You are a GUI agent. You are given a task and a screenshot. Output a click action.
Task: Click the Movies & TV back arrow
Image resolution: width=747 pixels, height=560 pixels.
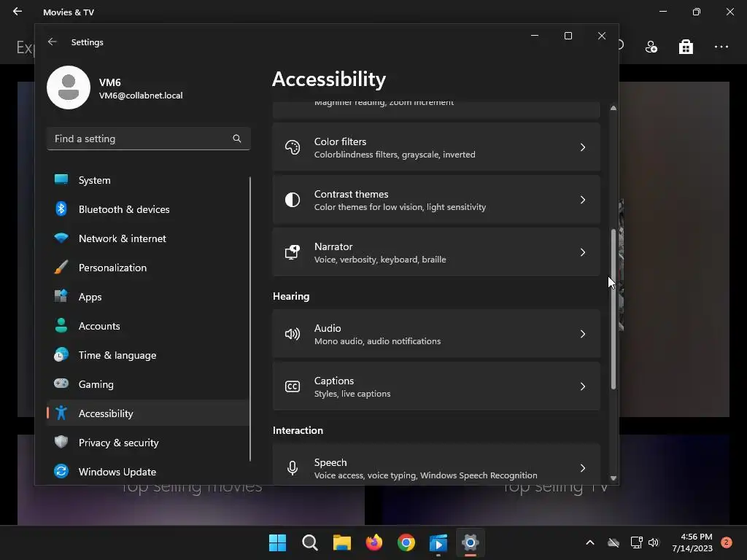point(18,12)
